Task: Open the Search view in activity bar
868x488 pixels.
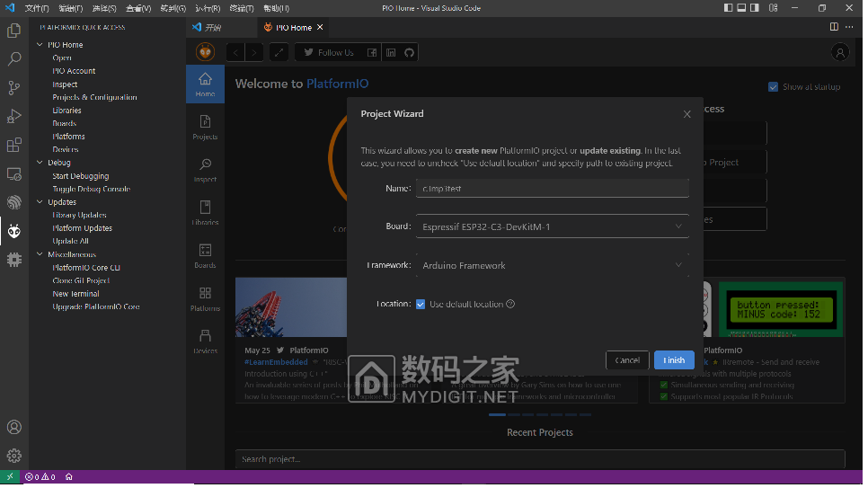Action: (13, 58)
